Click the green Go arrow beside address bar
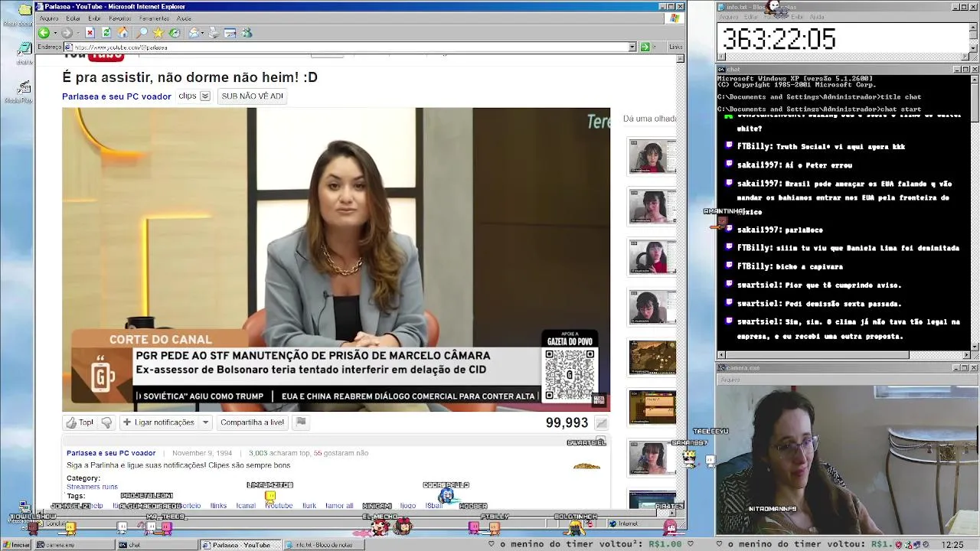The height and width of the screenshot is (551, 980). pos(645,47)
